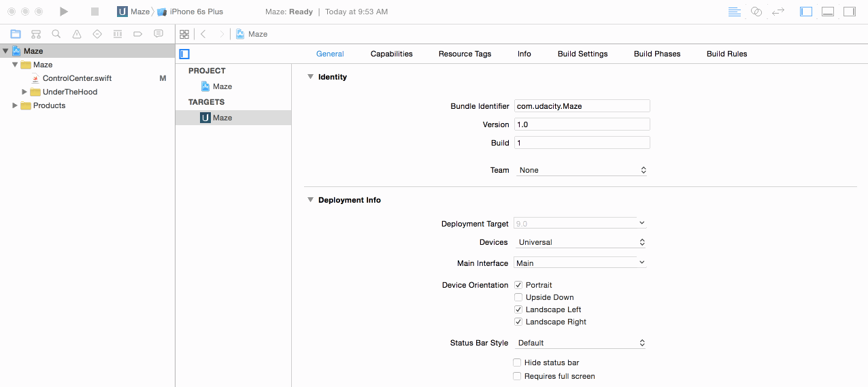Show the Standard editor
The height and width of the screenshot is (387, 868).
(x=734, y=12)
